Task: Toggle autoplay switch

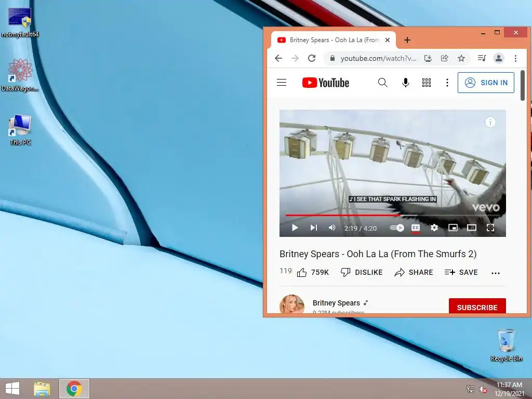Action: coord(396,228)
